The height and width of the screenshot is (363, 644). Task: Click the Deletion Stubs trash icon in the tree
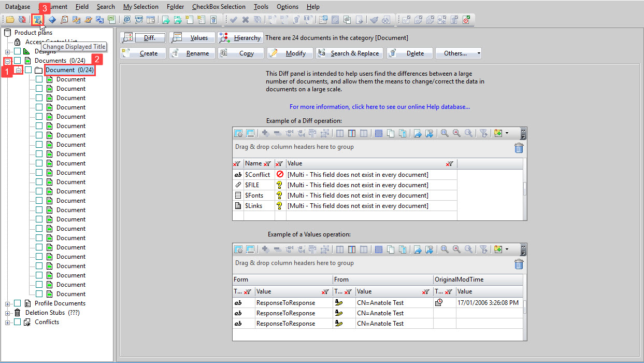[x=18, y=313]
